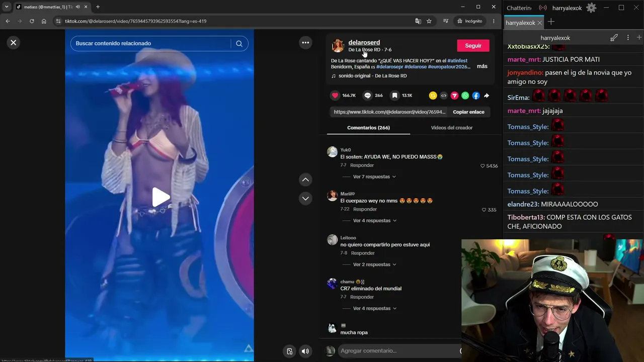Click the Seguir follow button

(x=473, y=46)
